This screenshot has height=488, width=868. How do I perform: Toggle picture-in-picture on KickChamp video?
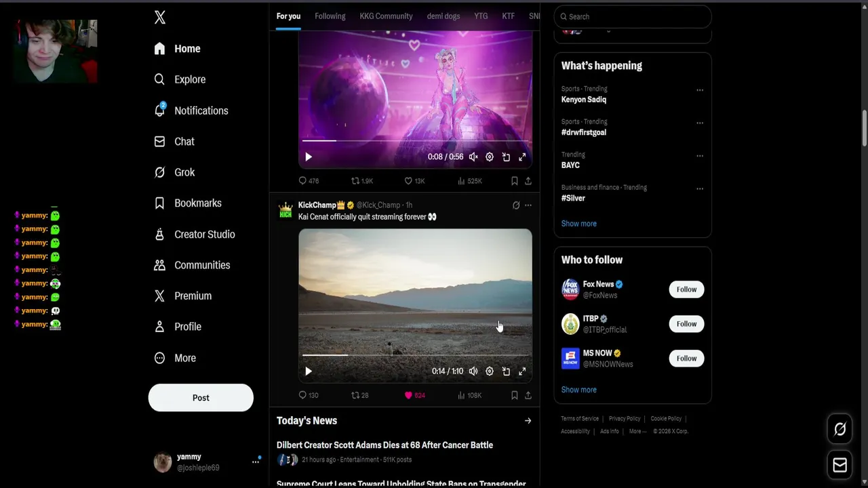506,371
